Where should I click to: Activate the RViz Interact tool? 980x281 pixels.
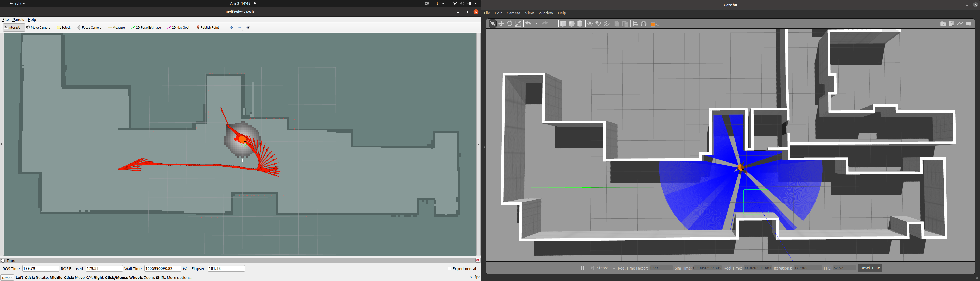click(x=12, y=27)
